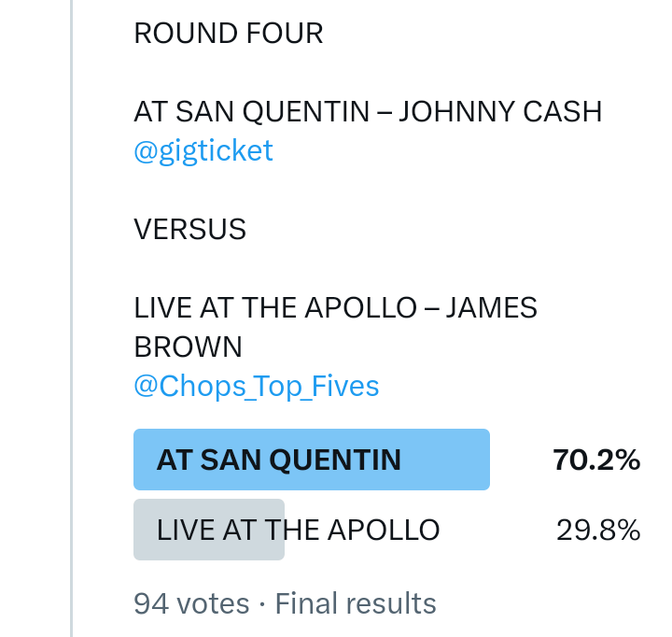Click the VERSUS text line

click(189, 229)
